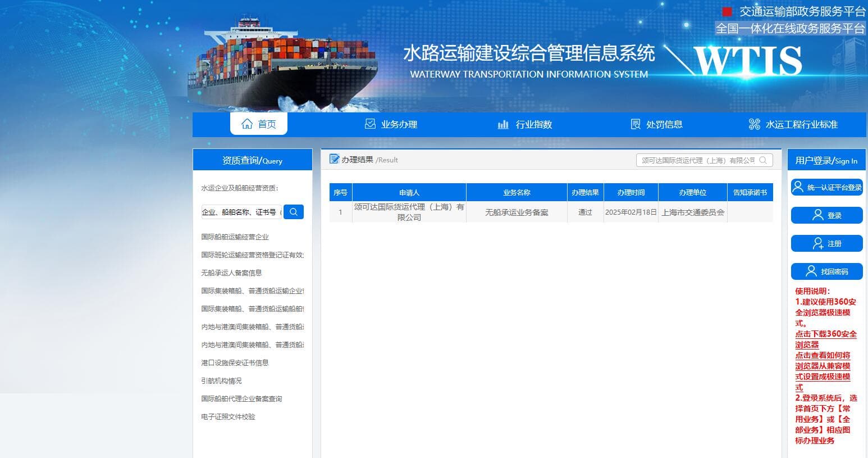
Task: Click 全国一体化在线政务服务平台 header link
Action: click(791, 28)
